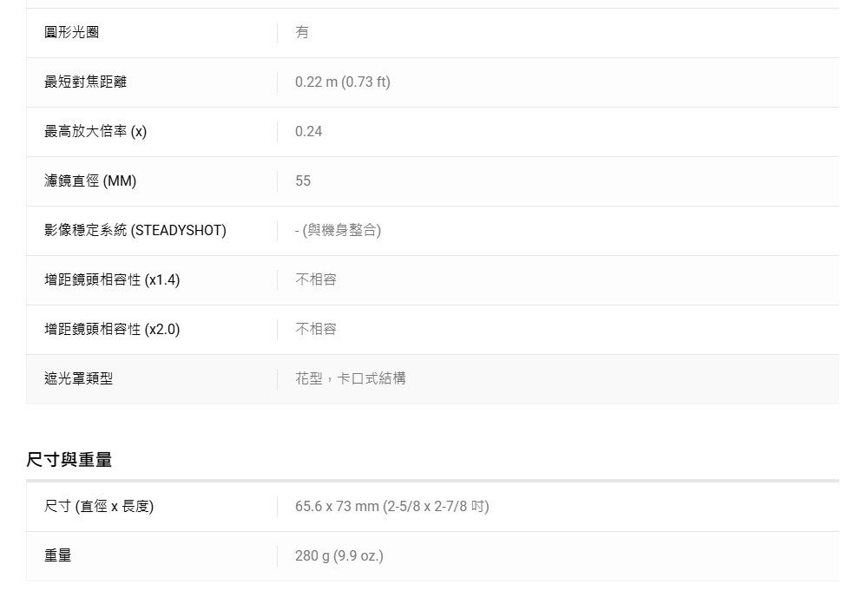
Task: Select 不相容 value for x2.0 teleconverter
Action: [316, 329]
